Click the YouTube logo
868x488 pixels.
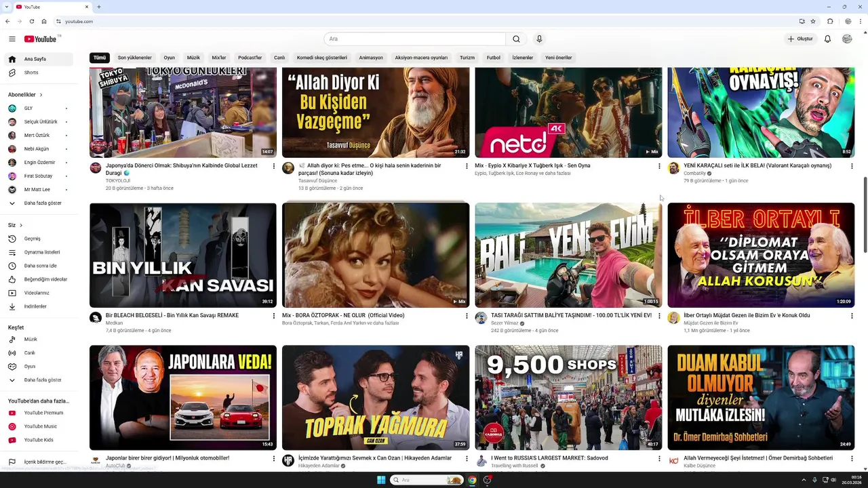coord(41,39)
